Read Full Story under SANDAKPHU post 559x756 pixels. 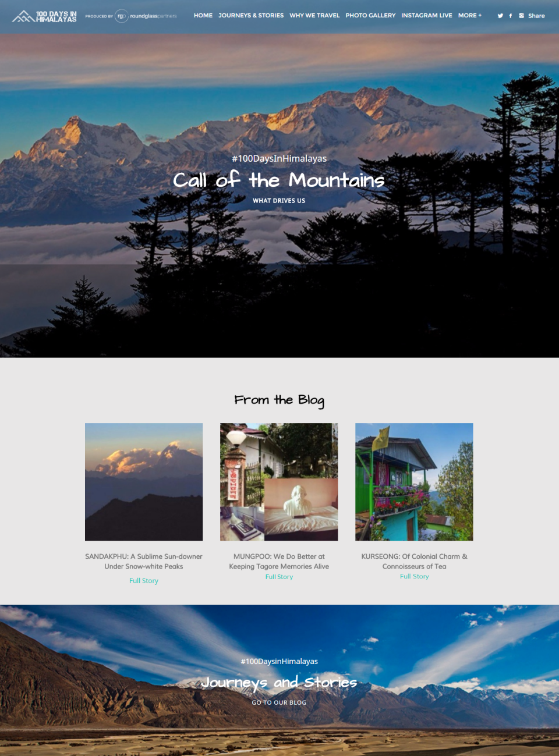(144, 581)
